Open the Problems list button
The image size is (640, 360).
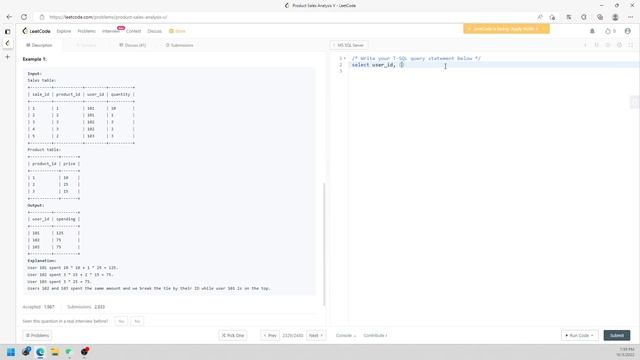pos(38,336)
